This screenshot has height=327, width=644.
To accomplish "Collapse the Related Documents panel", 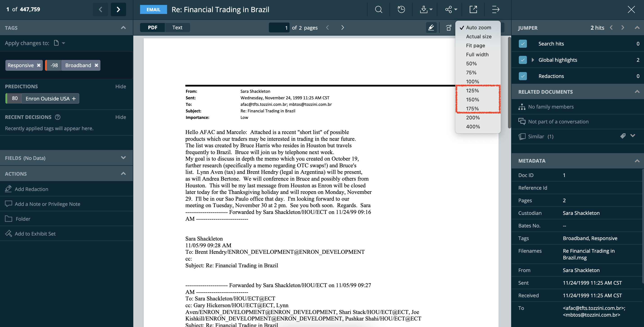I will coord(637,91).
